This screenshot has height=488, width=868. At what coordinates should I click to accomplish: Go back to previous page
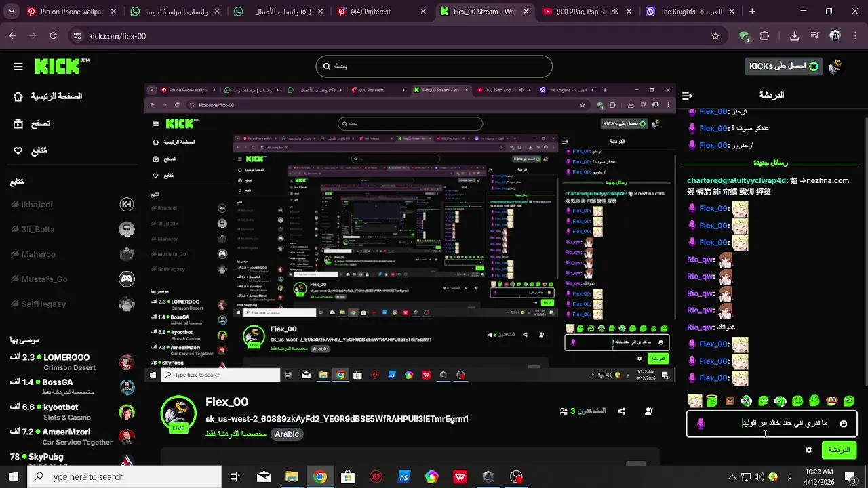(13, 36)
